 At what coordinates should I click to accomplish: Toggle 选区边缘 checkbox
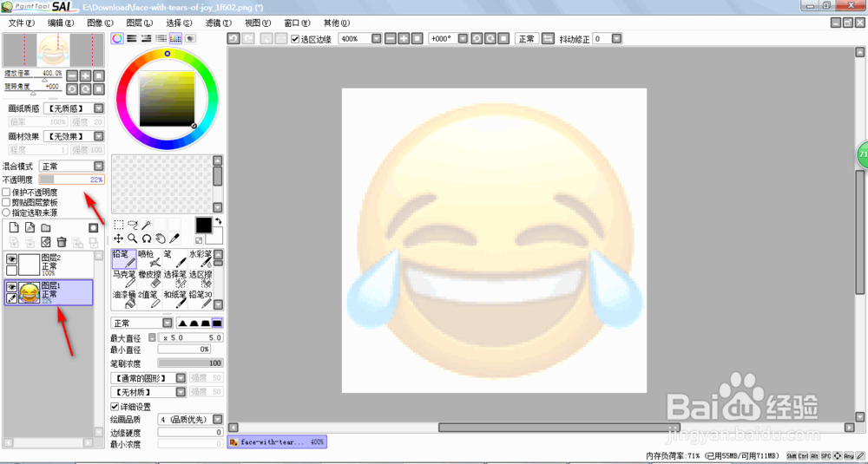pos(295,39)
